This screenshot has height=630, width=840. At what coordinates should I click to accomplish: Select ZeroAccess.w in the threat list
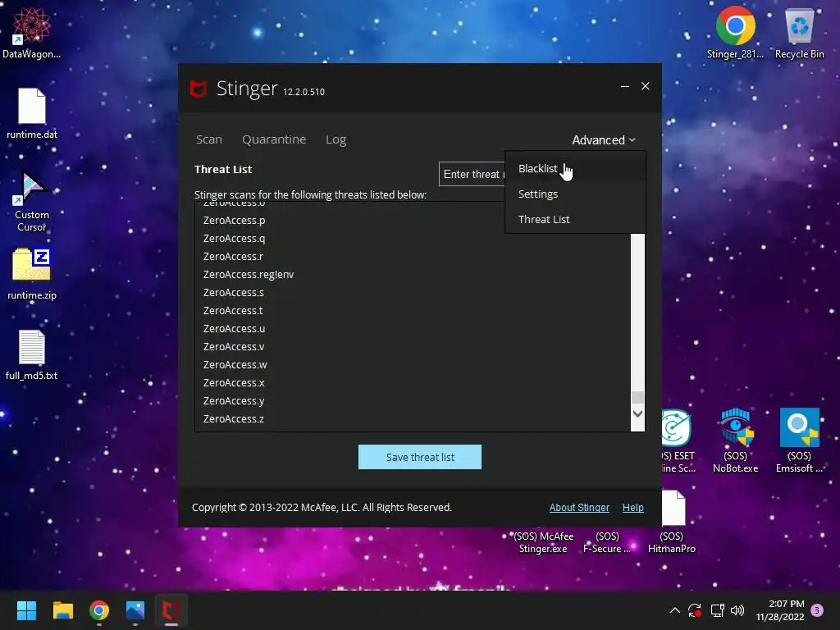pyautogui.click(x=235, y=364)
